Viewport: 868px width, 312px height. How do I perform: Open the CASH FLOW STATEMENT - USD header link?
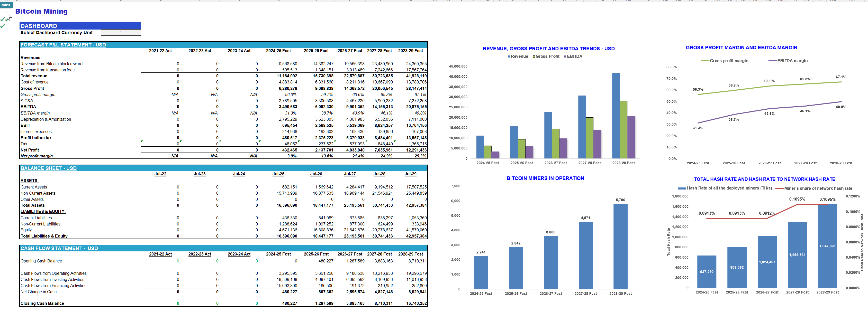59,248
